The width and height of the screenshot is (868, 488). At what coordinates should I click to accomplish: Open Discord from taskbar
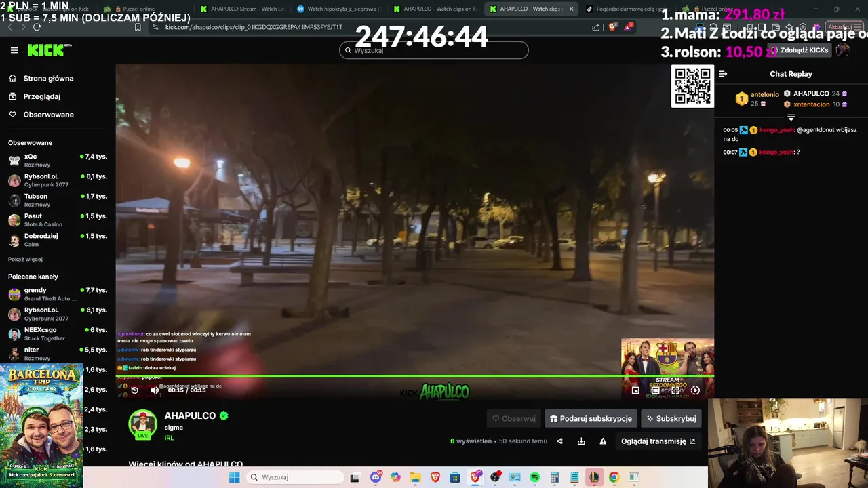[x=376, y=477]
